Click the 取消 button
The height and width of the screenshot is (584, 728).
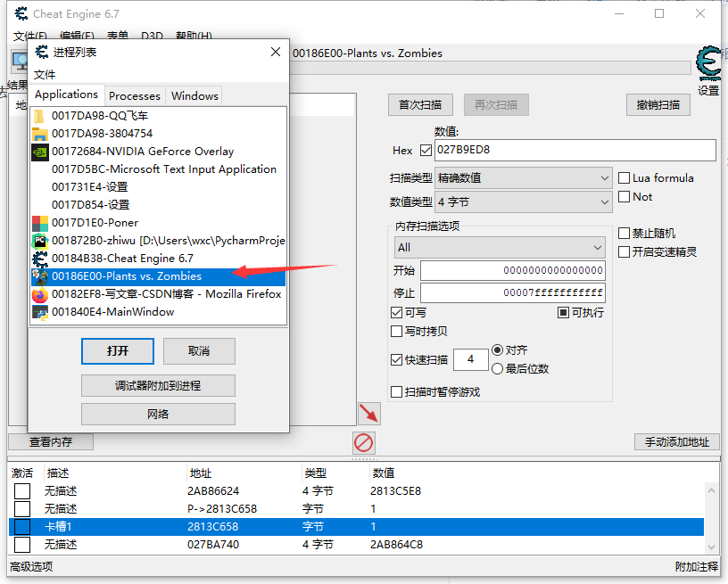point(199,351)
